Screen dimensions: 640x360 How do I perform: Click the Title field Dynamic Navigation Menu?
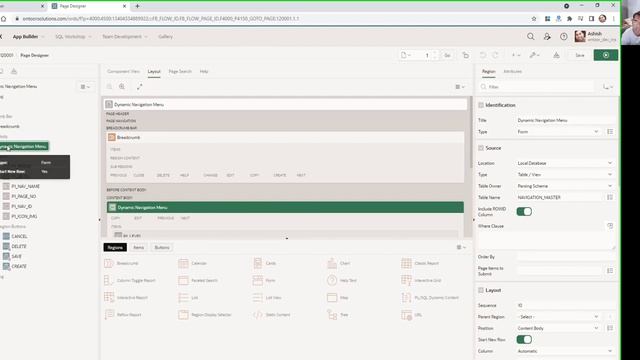[565, 120]
